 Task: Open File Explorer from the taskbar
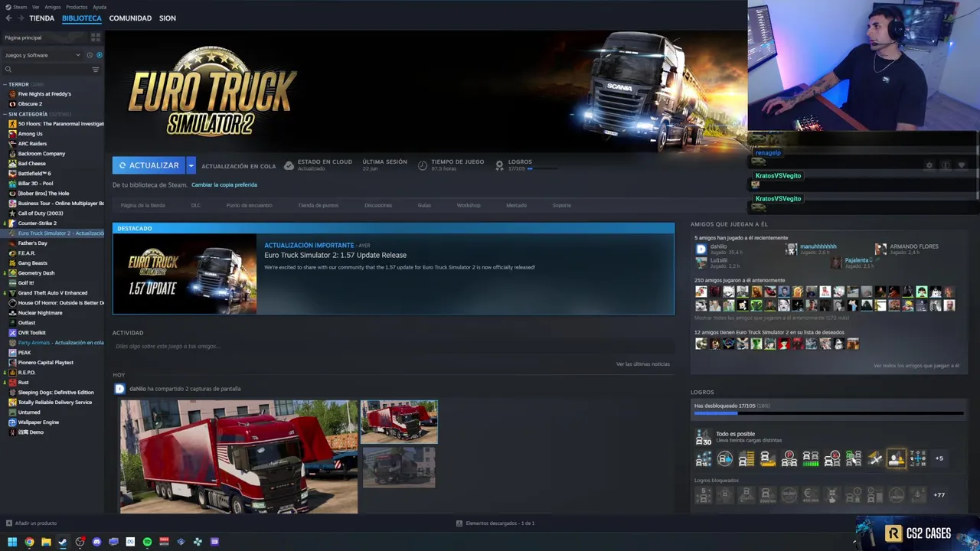(x=46, y=542)
